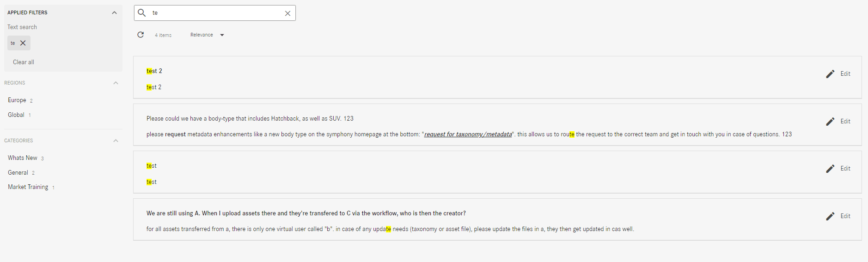Click pencil icon for Hatchback body-type entry
The image size is (868, 262).
coord(830,122)
